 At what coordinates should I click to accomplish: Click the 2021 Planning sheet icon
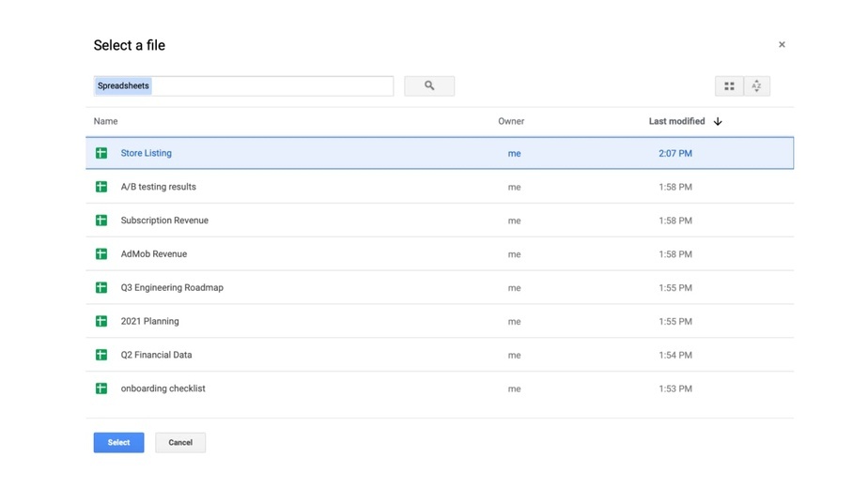pos(101,321)
